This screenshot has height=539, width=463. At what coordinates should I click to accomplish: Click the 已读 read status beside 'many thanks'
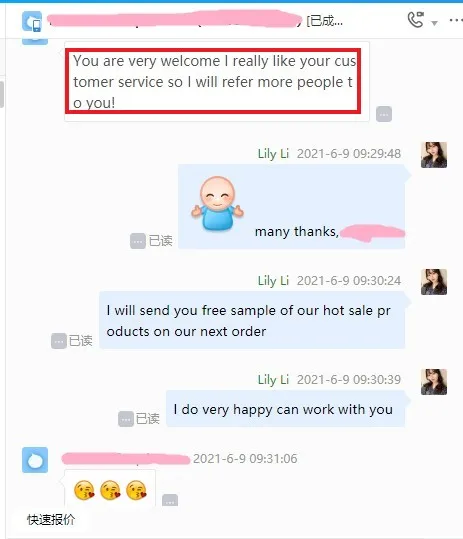[161, 241]
